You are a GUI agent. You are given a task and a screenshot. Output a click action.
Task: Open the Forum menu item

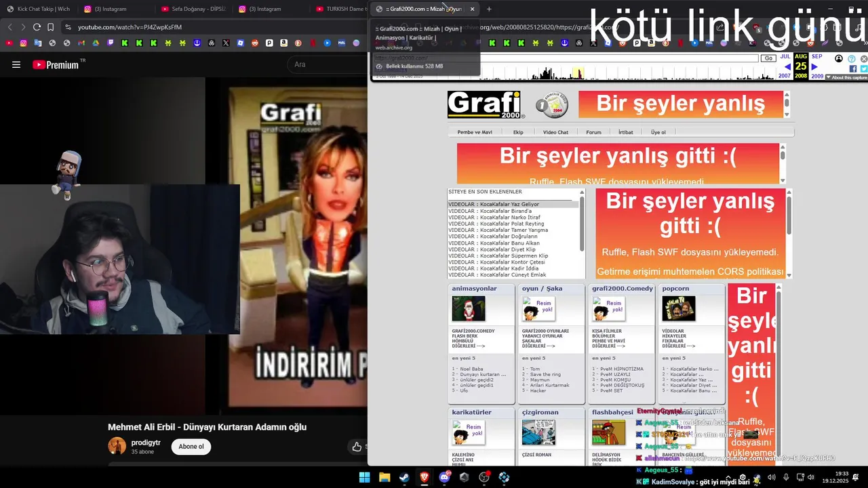593,132
